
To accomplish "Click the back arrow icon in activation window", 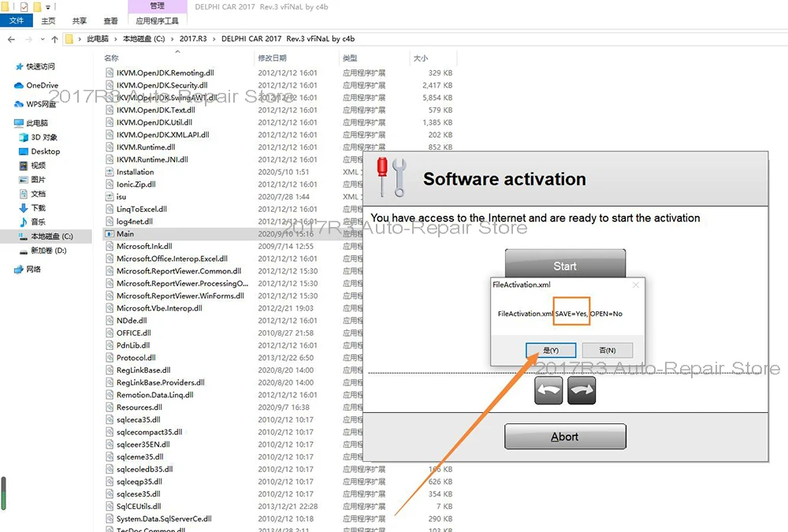I will pos(548,391).
